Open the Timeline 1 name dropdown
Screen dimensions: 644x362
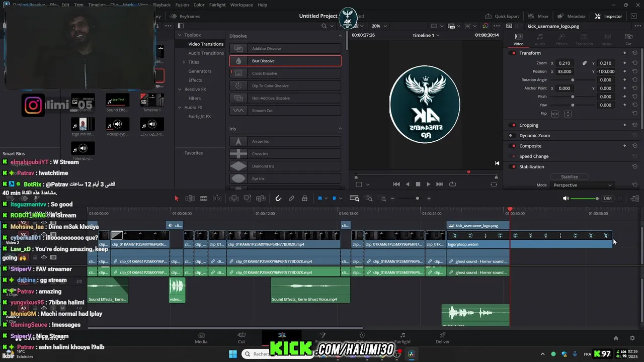coord(426,35)
